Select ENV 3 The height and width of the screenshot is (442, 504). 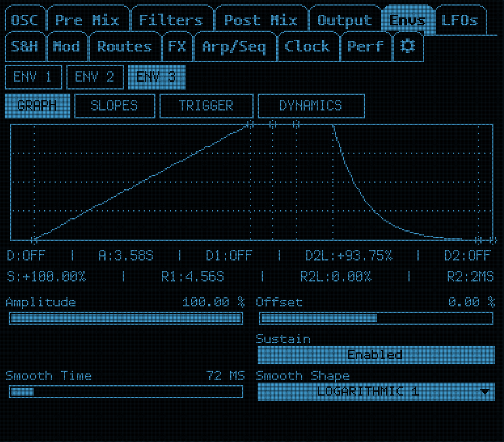tap(157, 77)
